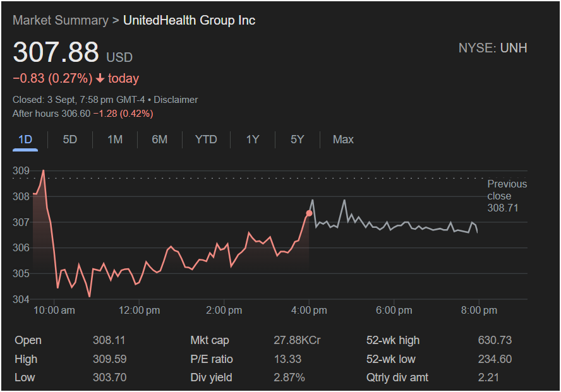The width and height of the screenshot is (561, 392).
Task: Click the P/E ratio label
Action: pos(212,359)
